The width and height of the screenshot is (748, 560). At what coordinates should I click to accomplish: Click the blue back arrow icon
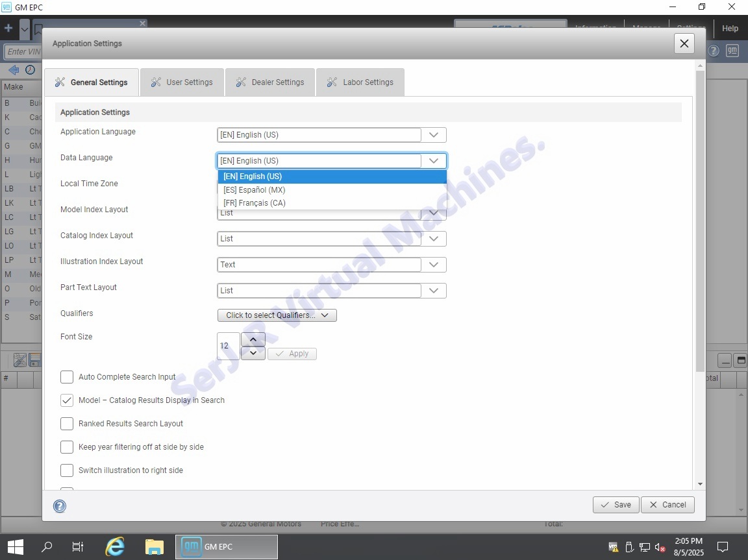click(14, 70)
